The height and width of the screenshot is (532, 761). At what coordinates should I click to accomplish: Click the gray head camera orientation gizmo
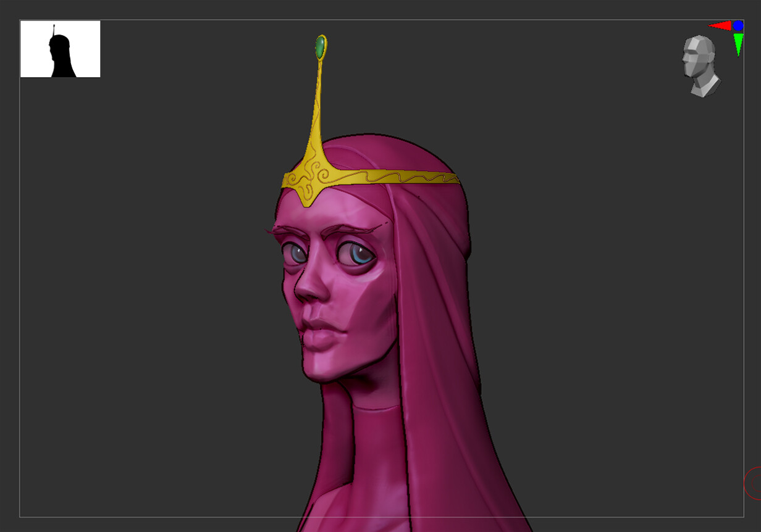click(x=702, y=66)
